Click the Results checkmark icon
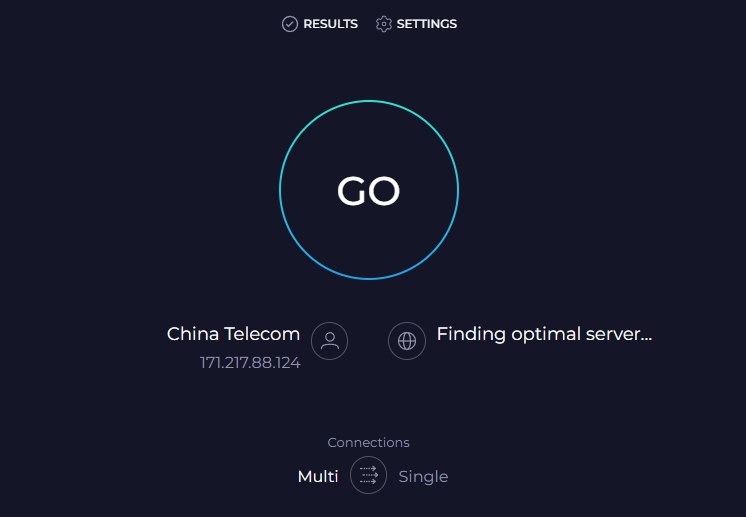 tap(290, 24)
